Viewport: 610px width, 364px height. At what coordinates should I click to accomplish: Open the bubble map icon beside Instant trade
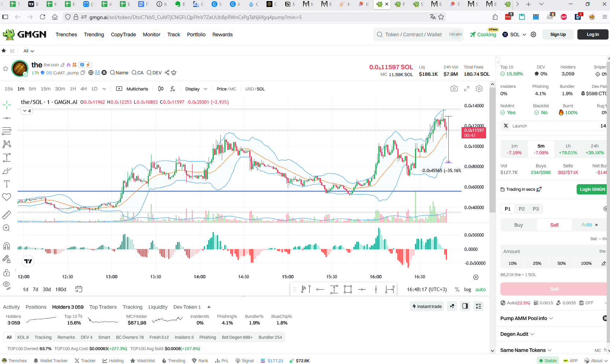pos(452,306)
